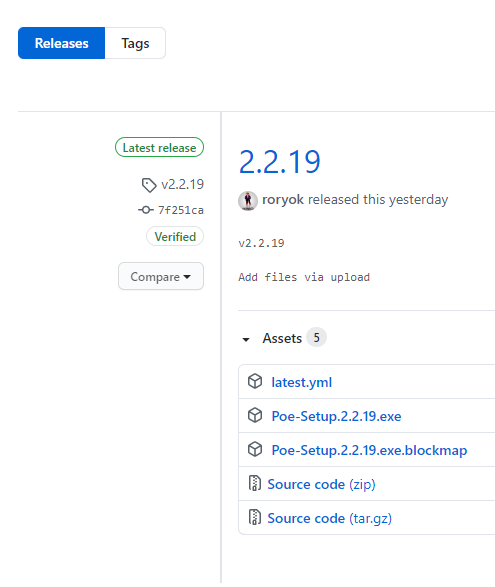Viewport: 495px width, 587px height.
Task: Click roryok's avatar image
Action: point(248,200)
